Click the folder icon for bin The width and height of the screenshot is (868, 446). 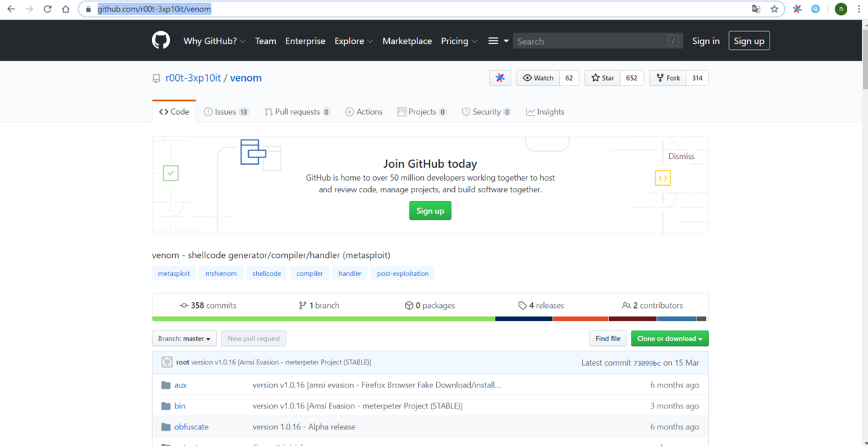click(166, 406)
